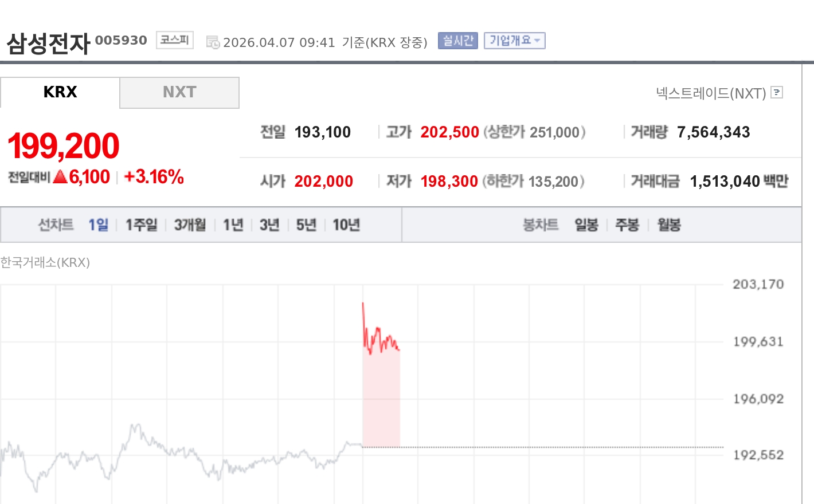
Task: Click the 넥스트레이드(NXT) label
Action: pyautogui.click(x=711, y=93)
